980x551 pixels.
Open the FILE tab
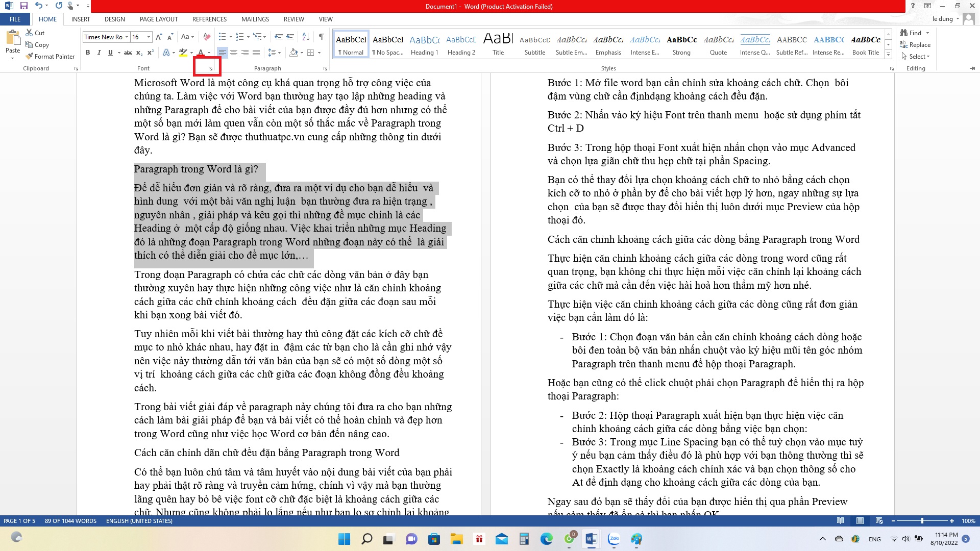pos(15,19)
